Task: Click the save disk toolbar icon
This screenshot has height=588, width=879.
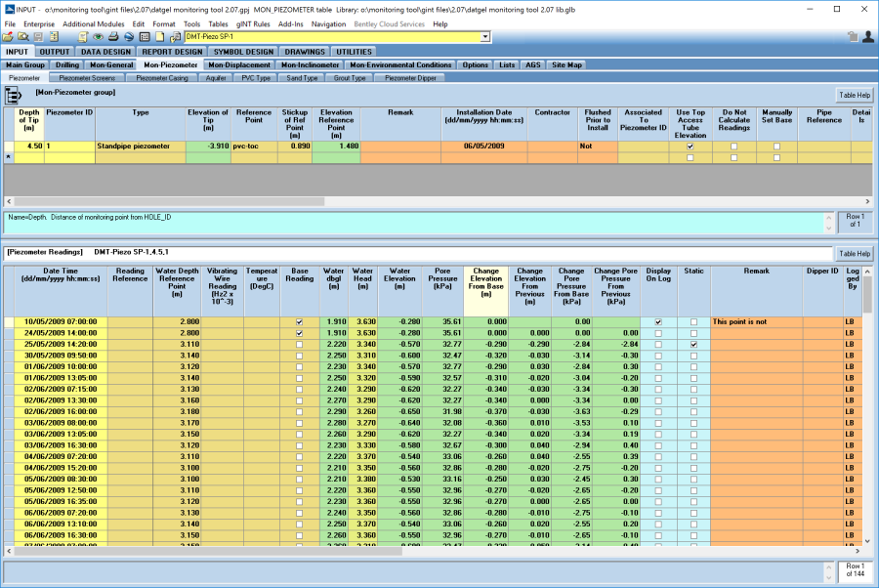Action: [37, 37]
